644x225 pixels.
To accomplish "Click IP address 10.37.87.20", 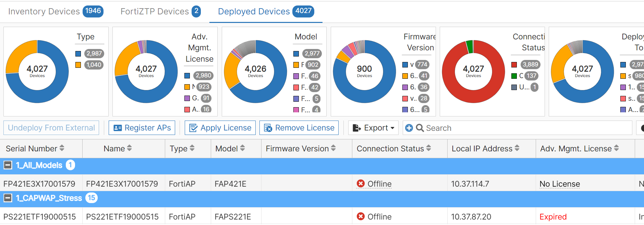I will pos(471,217).
